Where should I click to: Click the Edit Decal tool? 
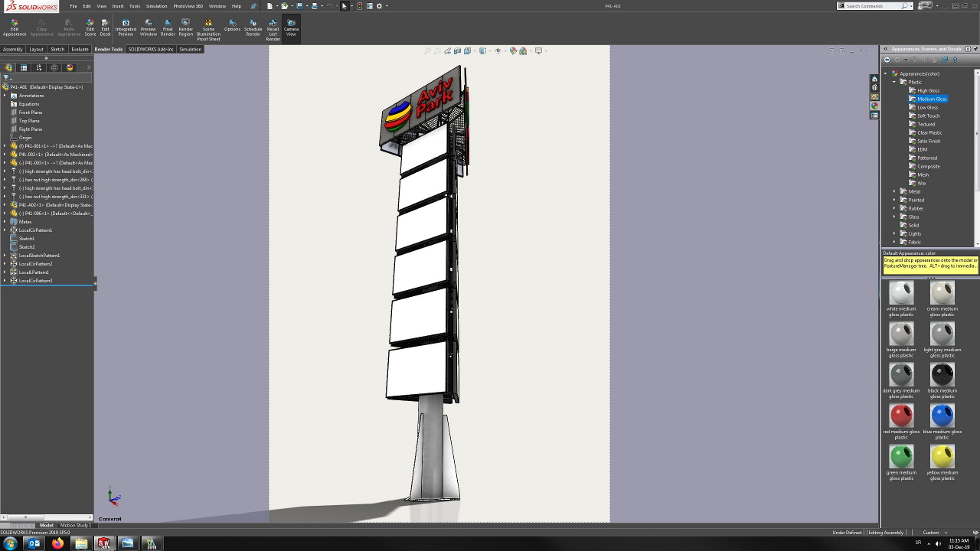[x=105, y=28]
